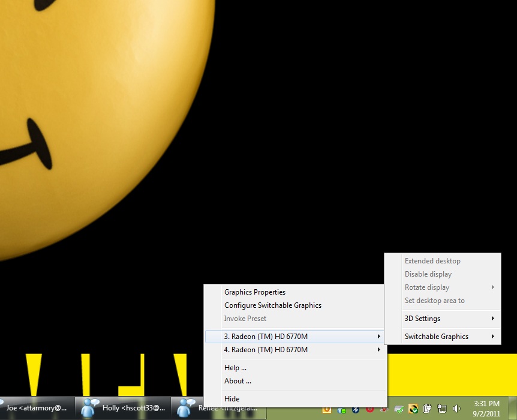Screen dimensions: 517x420
Task: Open Graphics Properties from the context menu
Action: pyautogui.click(x=295, y=292)
